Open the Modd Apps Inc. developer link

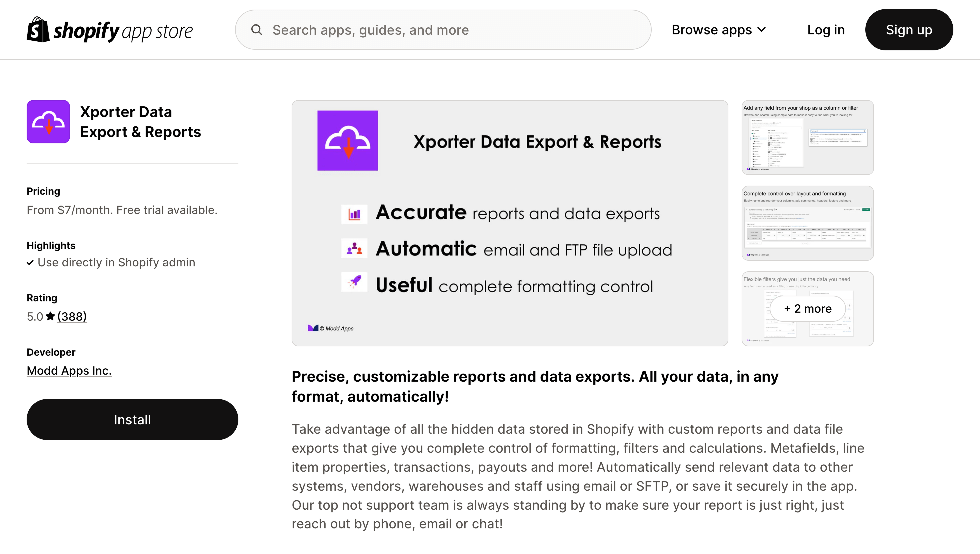pos(69,371)
